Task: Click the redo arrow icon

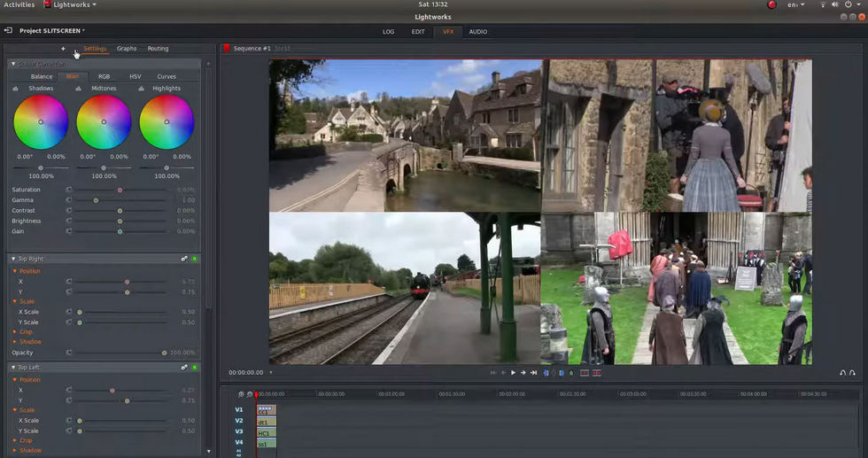Action: point(852,373)
